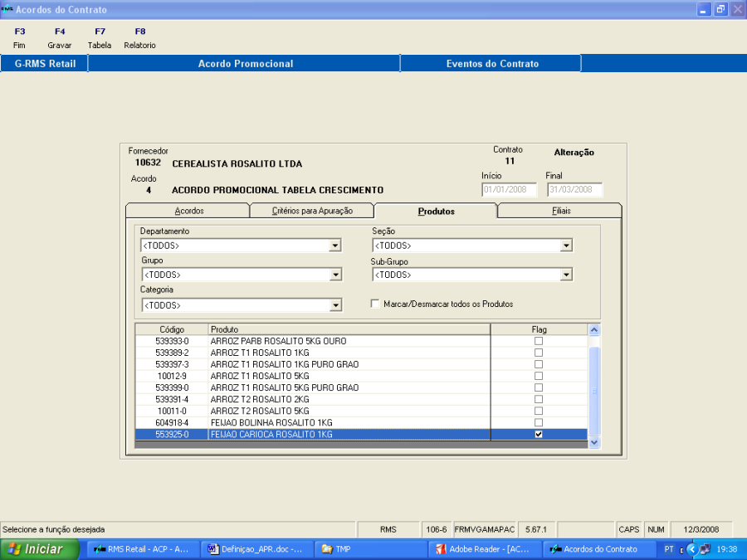The width and height of the screenshot is (747, 560).
Task: Click the Acordo Promocional header
Action: pos(245,63)
